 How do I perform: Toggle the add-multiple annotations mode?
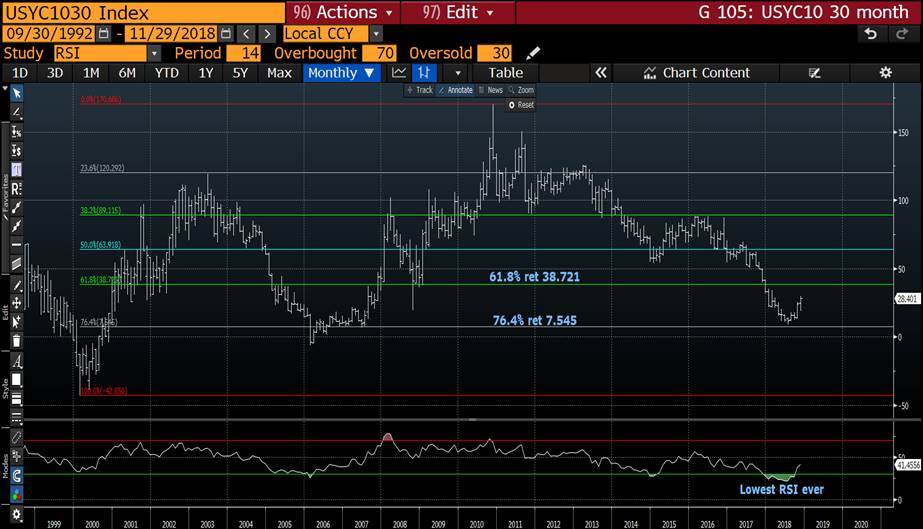coord(16,456)
